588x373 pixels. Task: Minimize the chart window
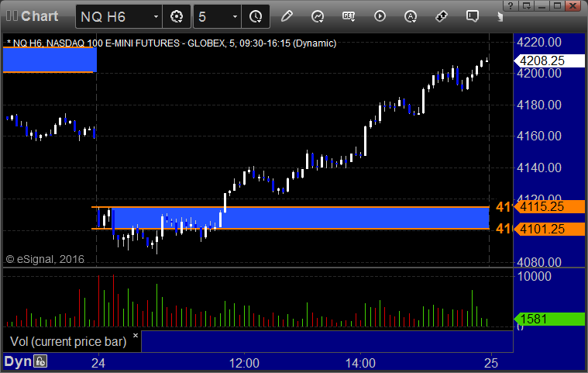coord(542,5)
